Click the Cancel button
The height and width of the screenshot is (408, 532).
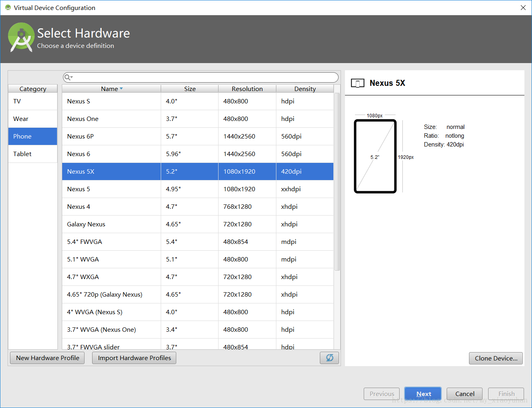tap(465, 394)
